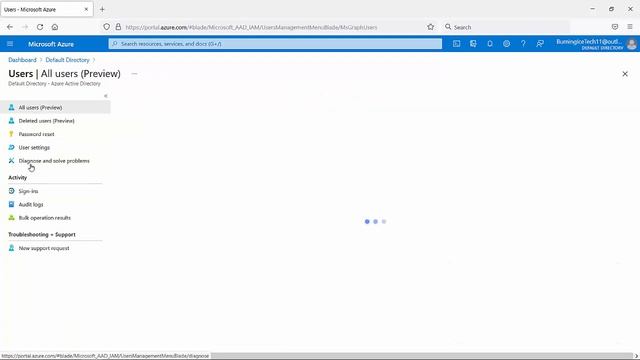Select Password reset menu item
The width and height of the screenshot is (640, 360).
tap(55, 134)
